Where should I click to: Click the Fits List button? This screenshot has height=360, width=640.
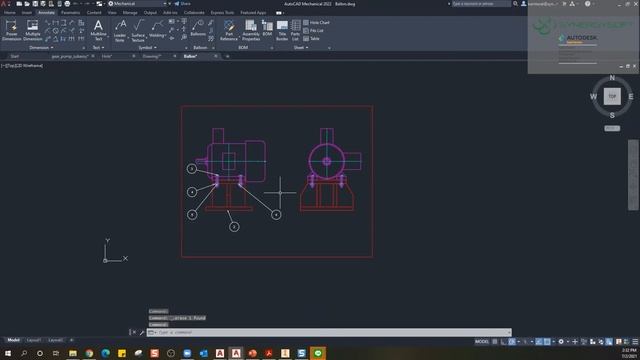coord(313,31)
